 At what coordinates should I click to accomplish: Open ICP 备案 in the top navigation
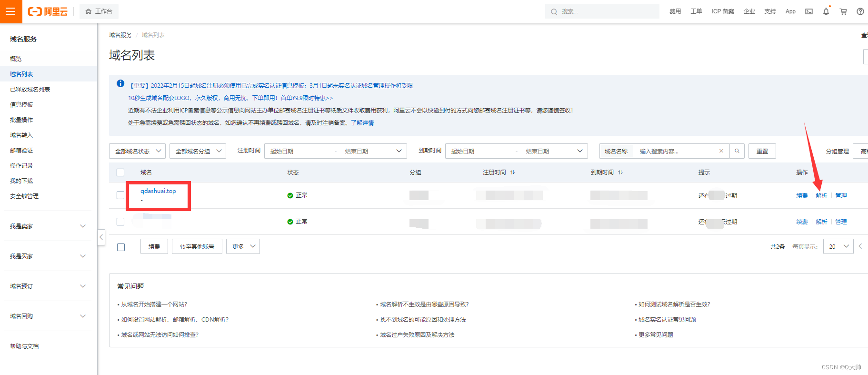(x=723, y=11)
